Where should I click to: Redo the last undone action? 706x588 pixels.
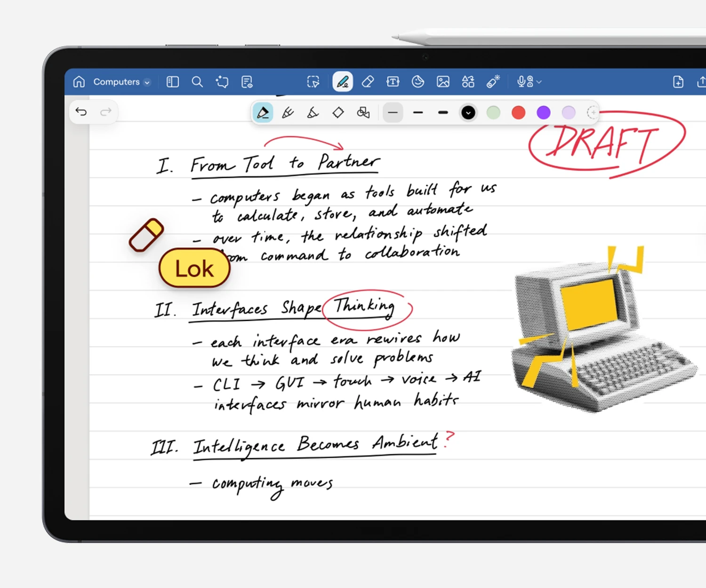coord(106,111)
